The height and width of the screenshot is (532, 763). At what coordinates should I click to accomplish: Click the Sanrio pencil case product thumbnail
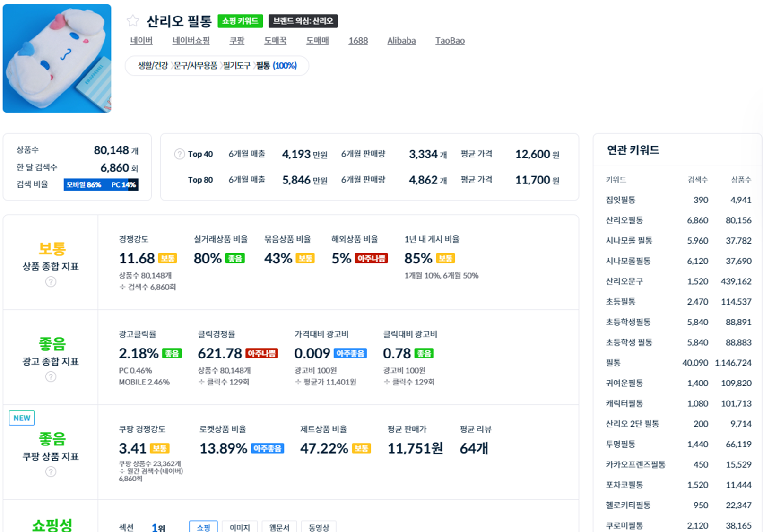pos(57,59)
